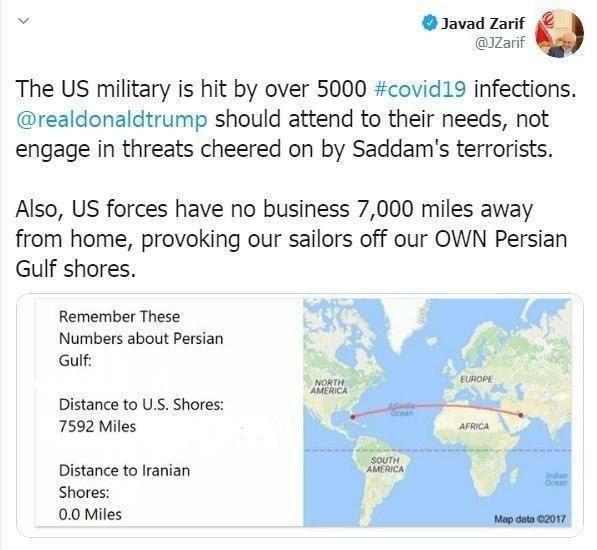Click the AFRICA label on map
The image size is (597, 550).
(474, 426)
